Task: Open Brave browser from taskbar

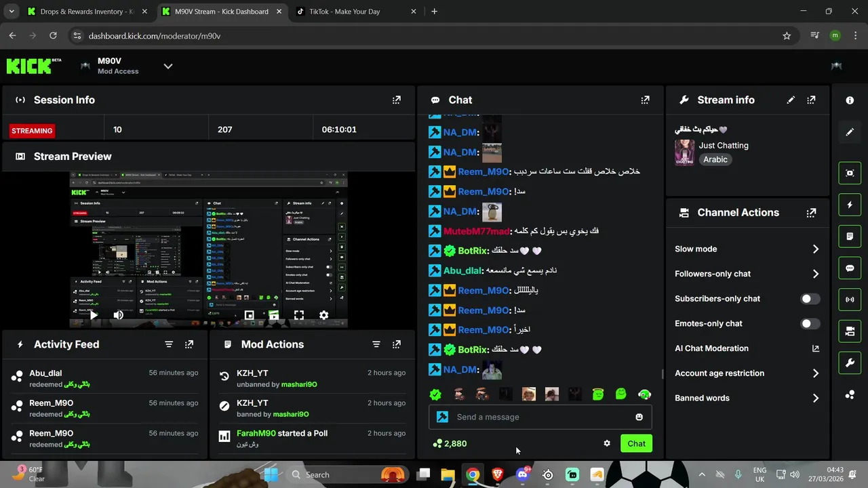Action: click(x=498, y=474)
